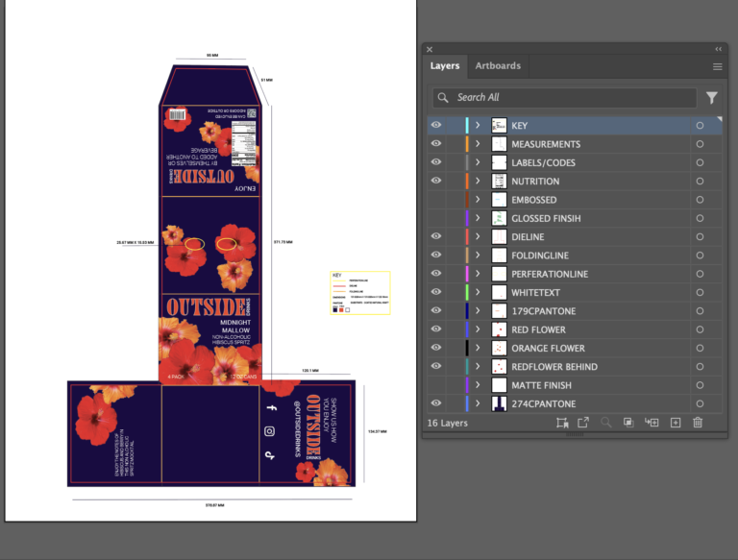Expand REDFLOWER BEHIND layer chevron
The height and width of the screenshot is (560, 738).
(478, 366)
